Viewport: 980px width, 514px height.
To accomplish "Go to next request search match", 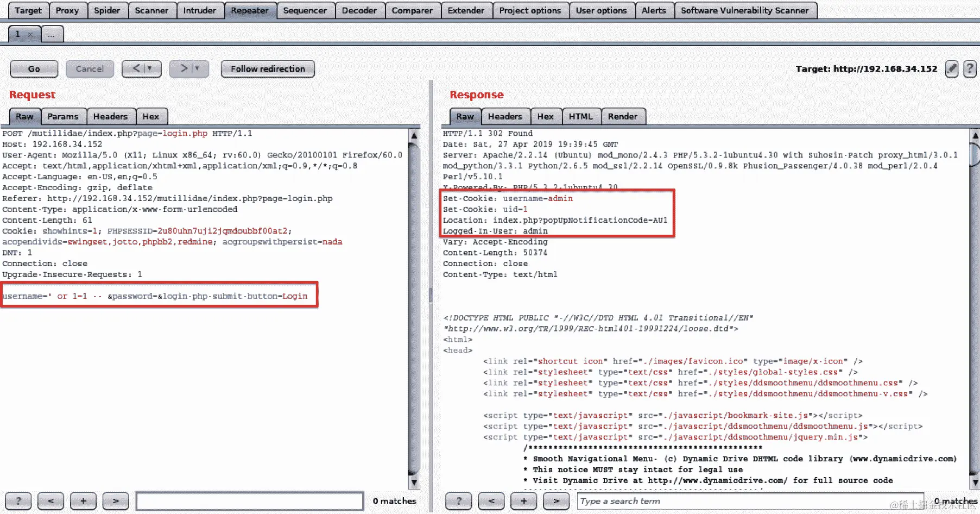I will tap(116, 501).
